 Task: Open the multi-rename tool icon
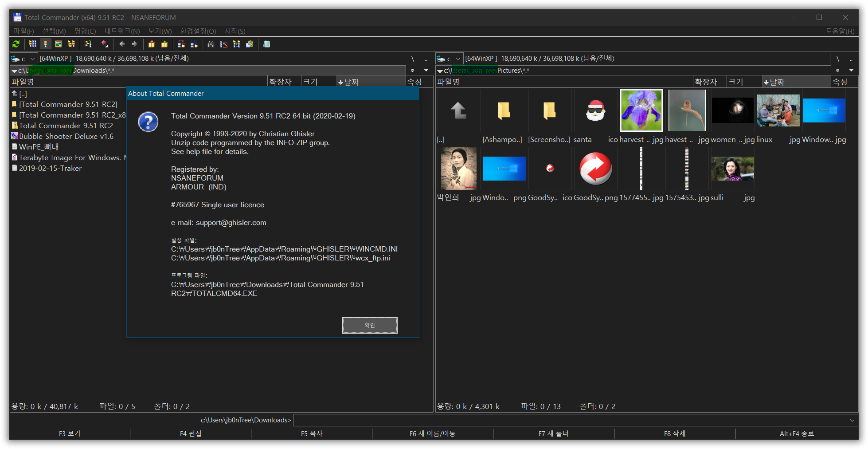point(224,44)
